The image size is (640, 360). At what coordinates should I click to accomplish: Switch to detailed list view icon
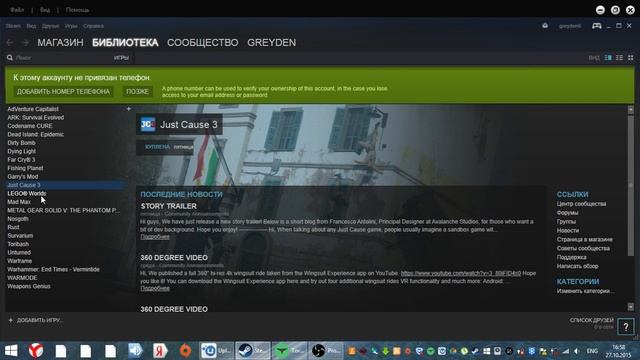[608, 58]
